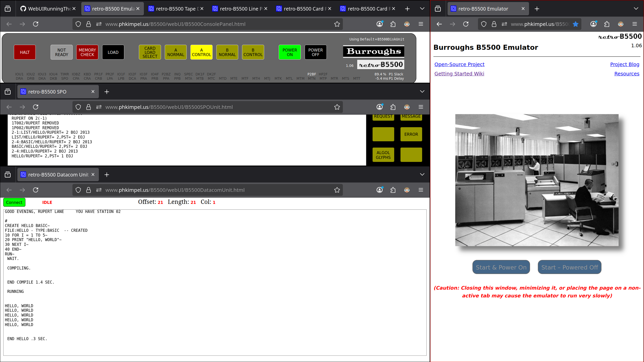Switch to the retro-B5500 Tape Drive tab
The height and width of the screenshot is (362, 644).
176,9
